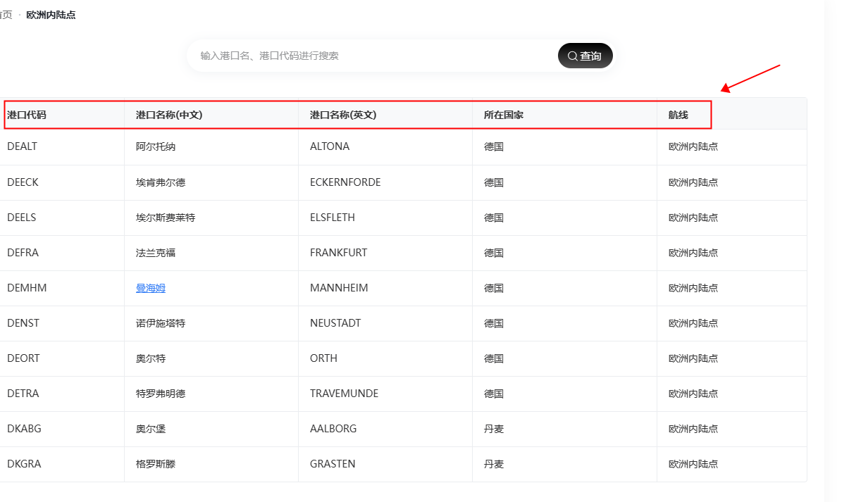This screenshot has width=868, height=502.
Task: Go to 首页 in the breadcrumb
Action: (x=6, y=15)
